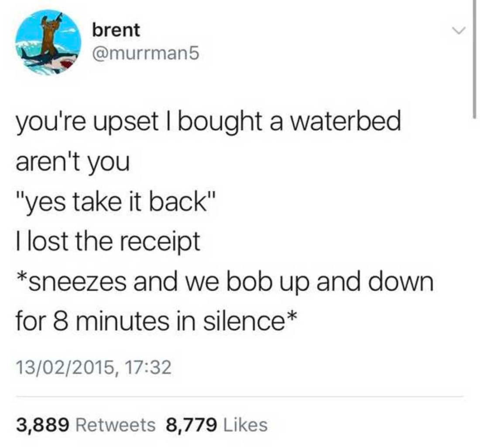Click the tweet line "aren't you"
Screen dimensions: 480x448
click(x=73, y=162)
